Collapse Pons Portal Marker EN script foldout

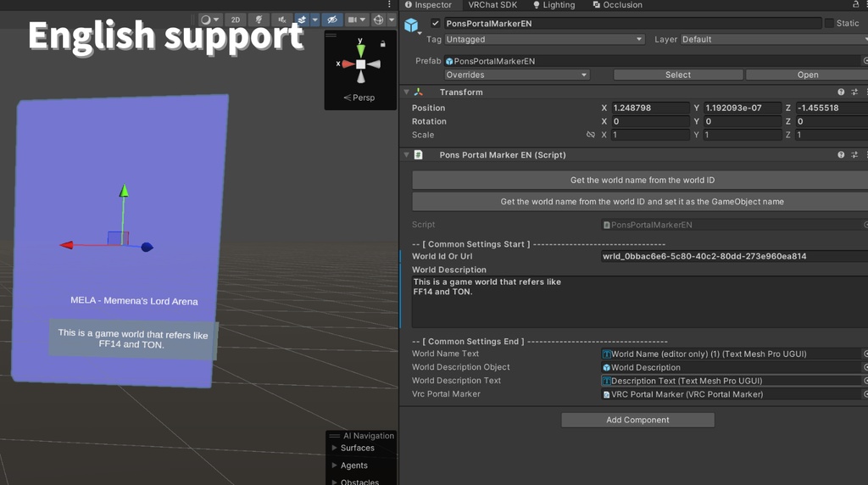(x=406, y=155)
